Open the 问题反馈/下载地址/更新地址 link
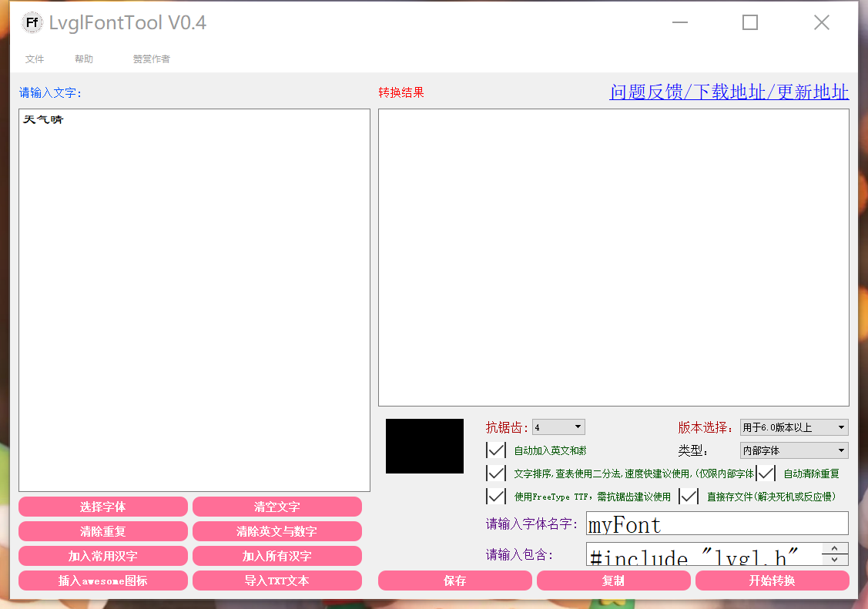Screen dimensions: 868x609 pyautogui.click(x=728, y=92)
